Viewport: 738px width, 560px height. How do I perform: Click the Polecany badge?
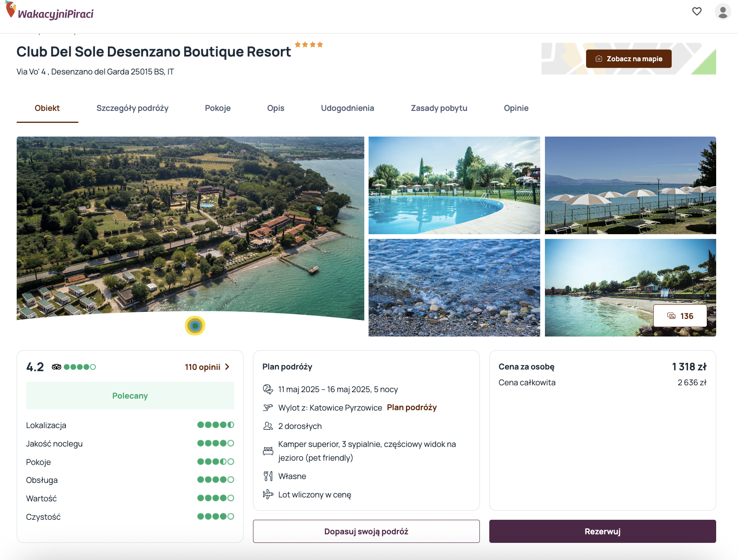[130, 396]
